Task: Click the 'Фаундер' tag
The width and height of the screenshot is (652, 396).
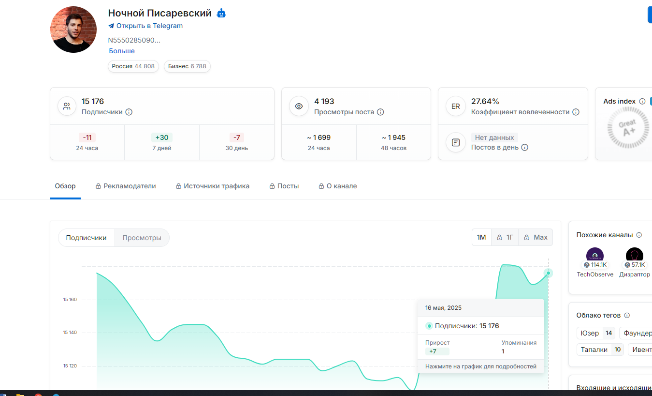Action: (636, 333)
